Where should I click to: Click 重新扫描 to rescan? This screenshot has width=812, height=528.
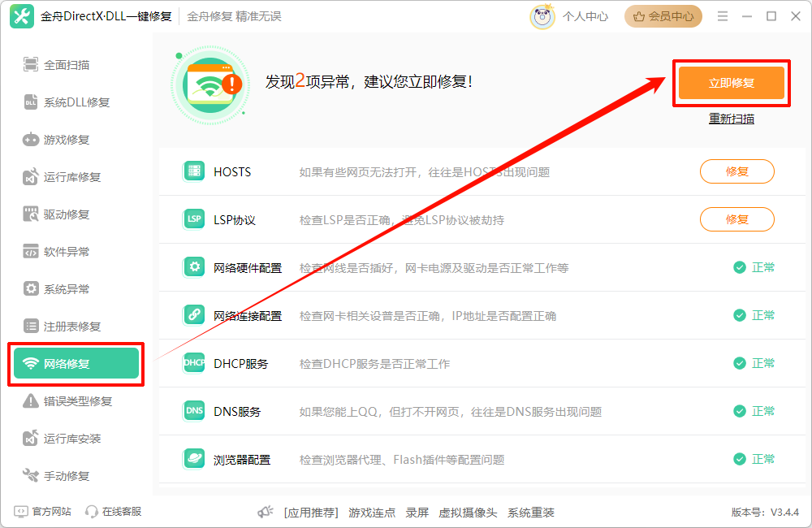click(x=730, y=118)
